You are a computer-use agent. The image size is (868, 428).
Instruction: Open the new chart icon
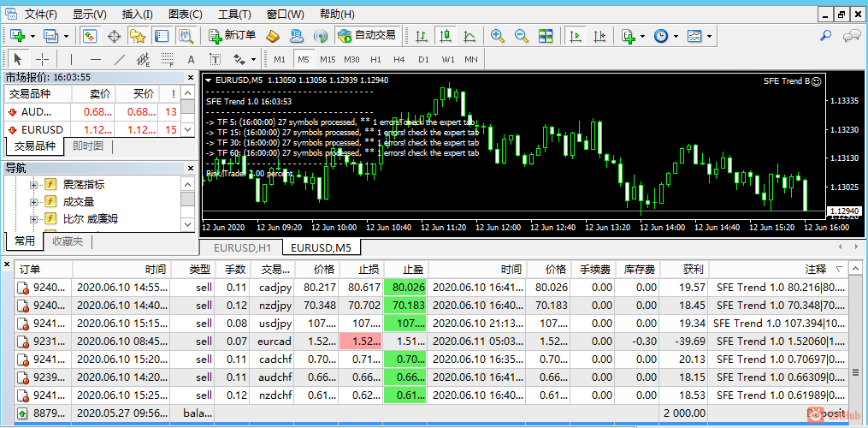pyautogui.click(x=17, y=36)
